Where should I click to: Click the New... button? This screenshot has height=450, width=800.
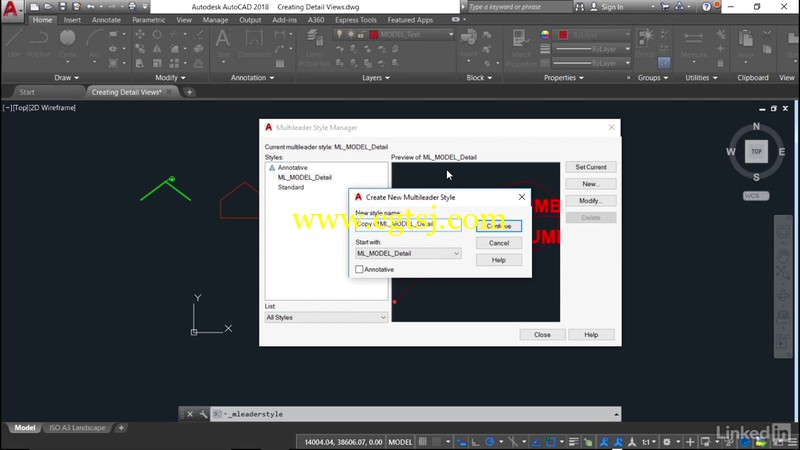click(x=591, y=184)
